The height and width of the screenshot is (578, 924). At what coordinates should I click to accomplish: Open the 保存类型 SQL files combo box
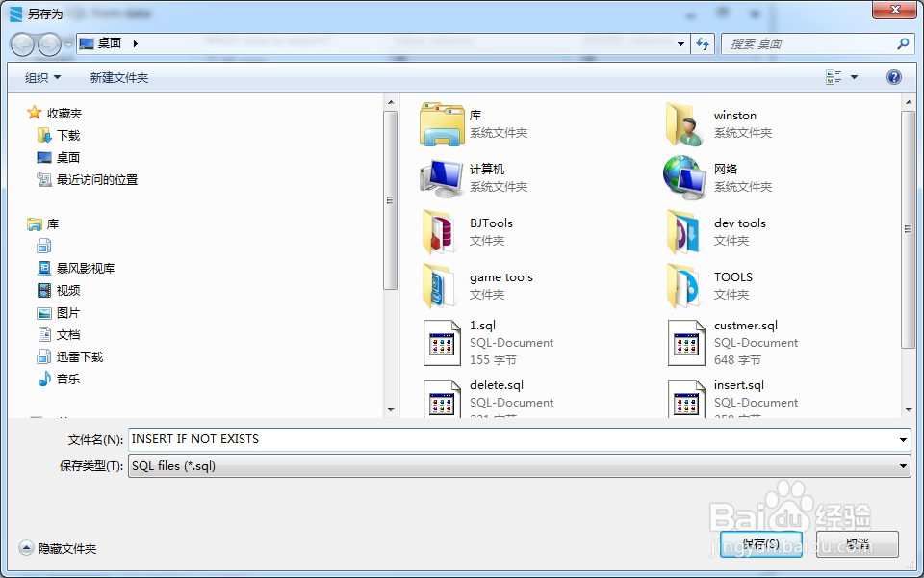click(519, 466)
